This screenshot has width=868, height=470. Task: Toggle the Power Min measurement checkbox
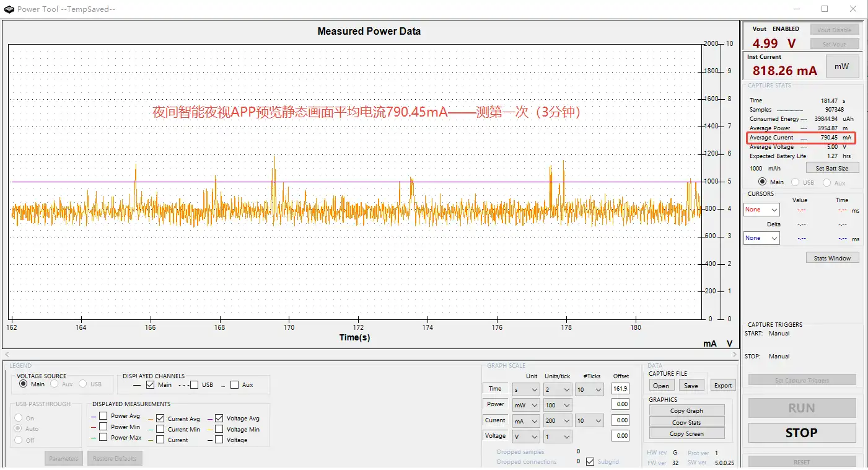[103, 427]
